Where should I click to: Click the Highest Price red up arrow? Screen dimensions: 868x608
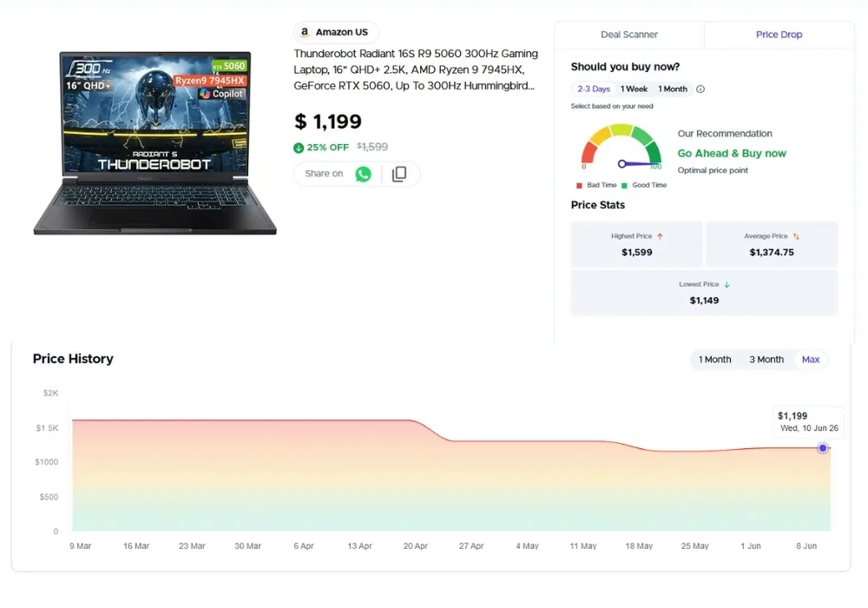click(660, 236)
